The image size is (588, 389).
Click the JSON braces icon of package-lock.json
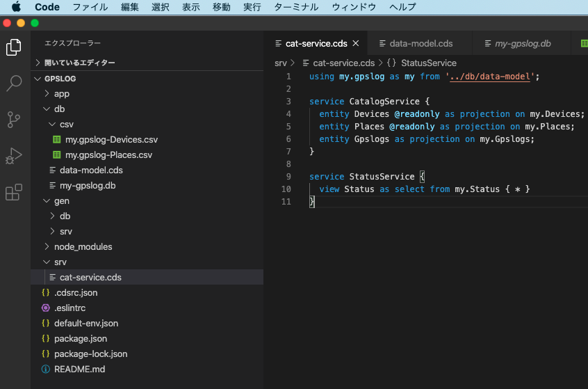coord(46,354)
